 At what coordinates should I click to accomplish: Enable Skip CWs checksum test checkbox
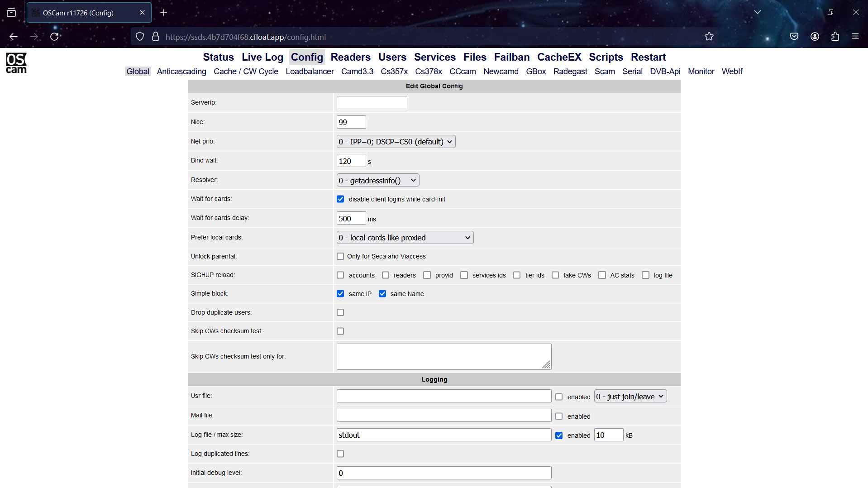[340, 331]
